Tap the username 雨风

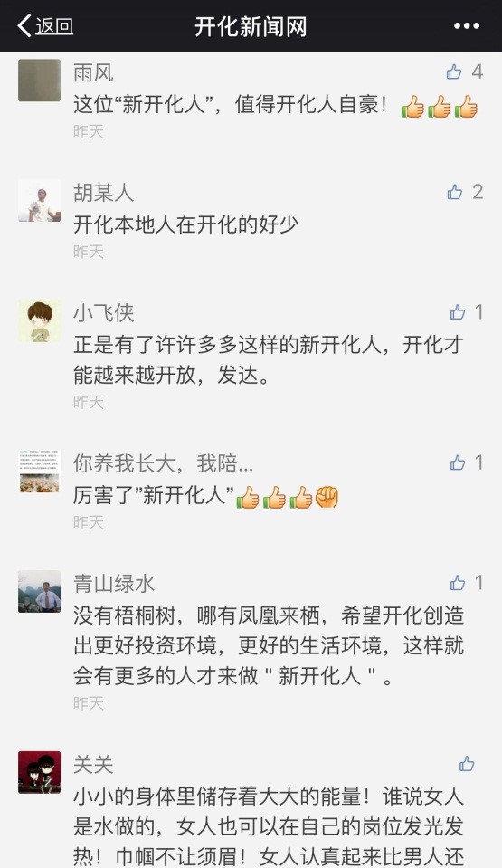tap(93, 72)
